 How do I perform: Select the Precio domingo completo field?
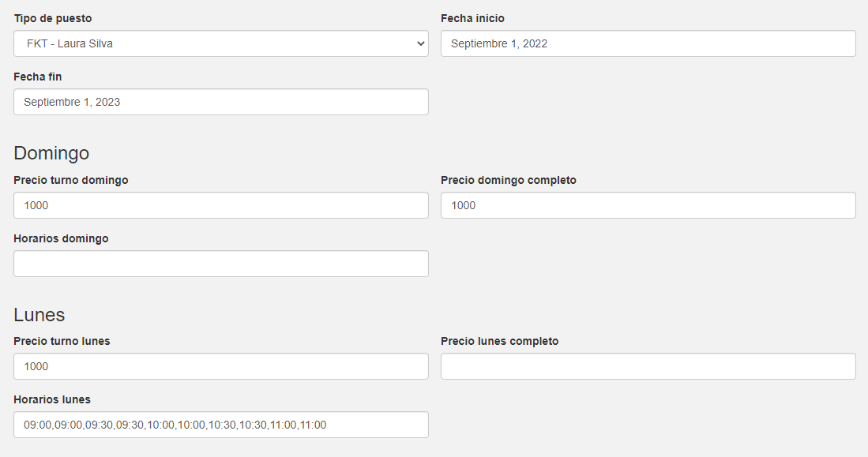(x=648, y=205)
